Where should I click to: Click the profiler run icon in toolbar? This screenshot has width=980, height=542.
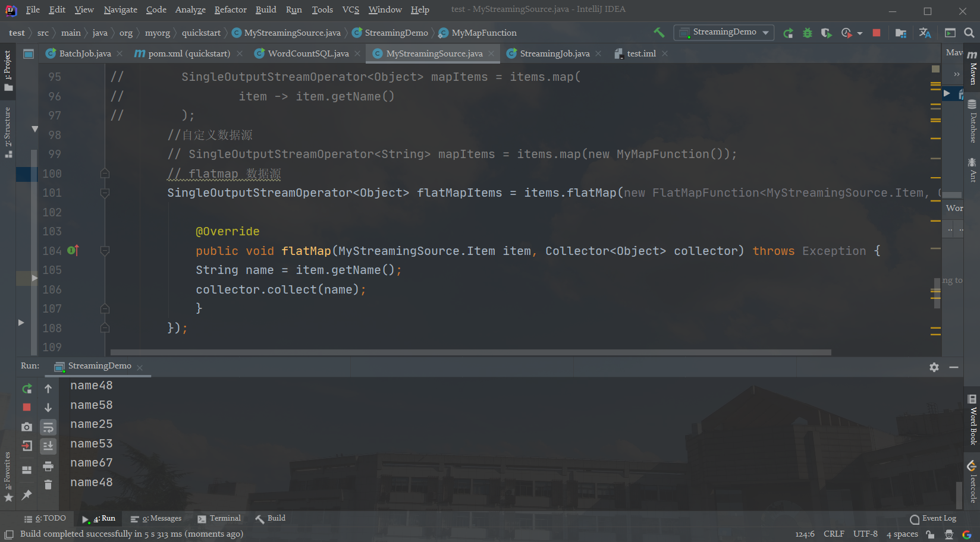(x=846, y=33)
